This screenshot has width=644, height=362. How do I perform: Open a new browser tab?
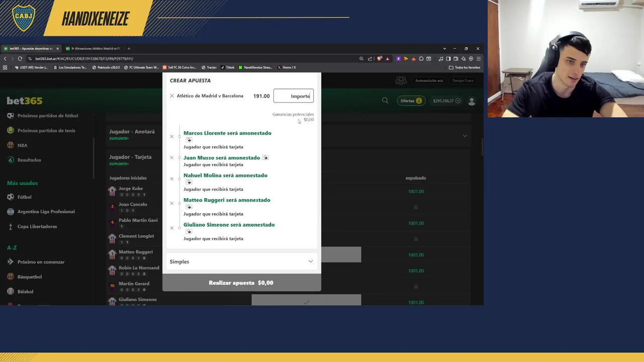pos(129,49)
